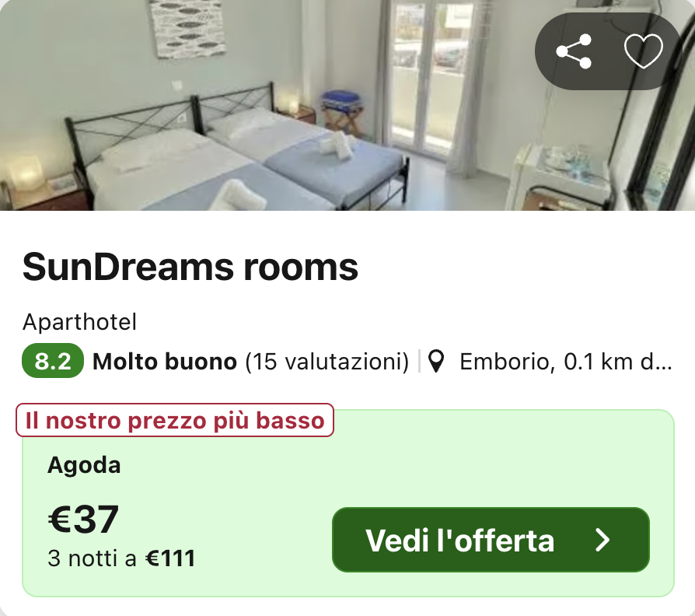Open the 15 valutazioni reviews

point(327,361)
